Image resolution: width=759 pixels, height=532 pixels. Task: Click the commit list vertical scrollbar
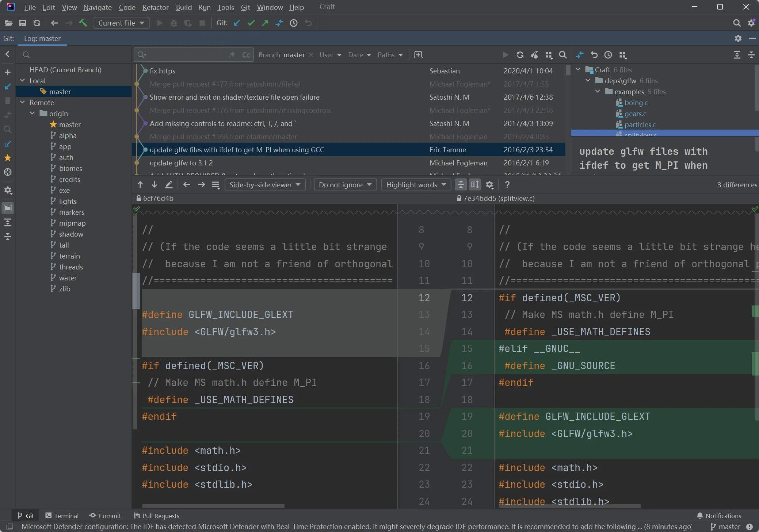pos(568,70)
